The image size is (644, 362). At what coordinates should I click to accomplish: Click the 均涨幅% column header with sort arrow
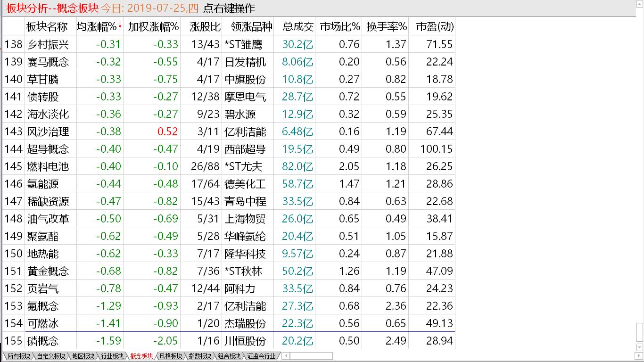(99, 27)
